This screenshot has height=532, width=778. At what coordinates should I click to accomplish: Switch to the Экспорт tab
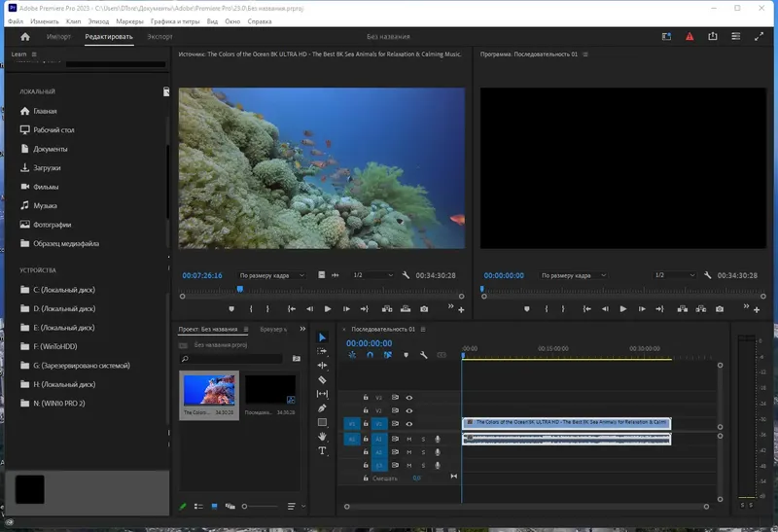[x=159, y=37]
